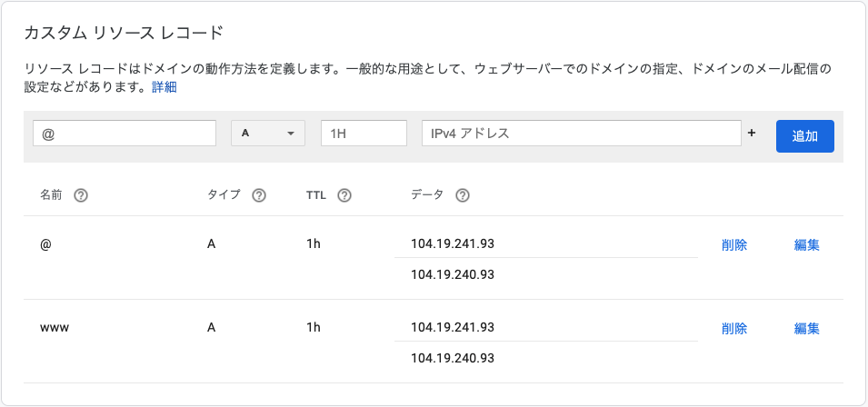This screenshot has height=407, width=868.
Task: Click 104.19.241.93 in the @ record
Action: coord(453,243)
